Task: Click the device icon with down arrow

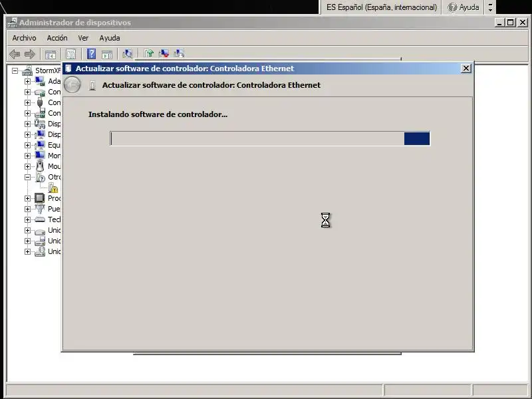Action: (179, 53)
